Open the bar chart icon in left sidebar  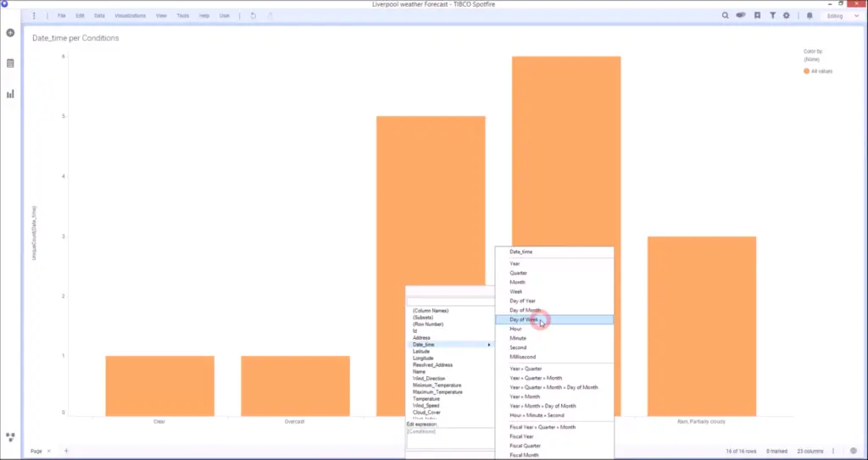pos(10,93)
